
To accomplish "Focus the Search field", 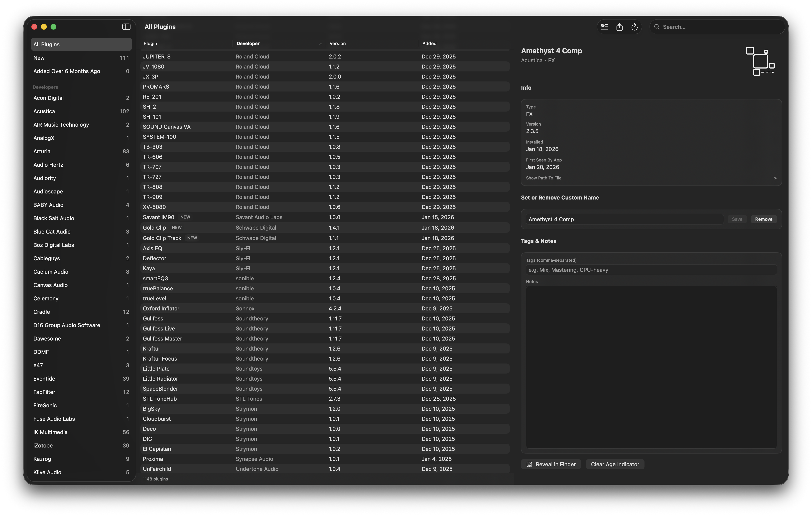I will point(717,27).
